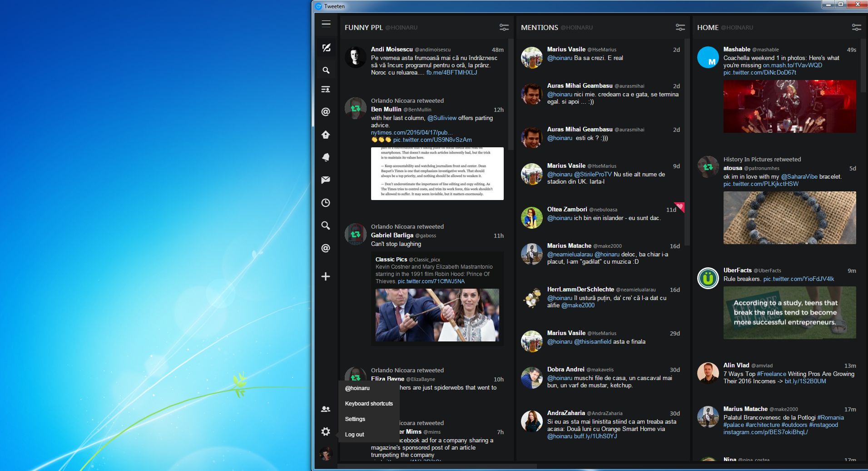Viewport: 868px width, 471px height.
Task: Click the list column icon in sidebar
Action: coord(326,90)
